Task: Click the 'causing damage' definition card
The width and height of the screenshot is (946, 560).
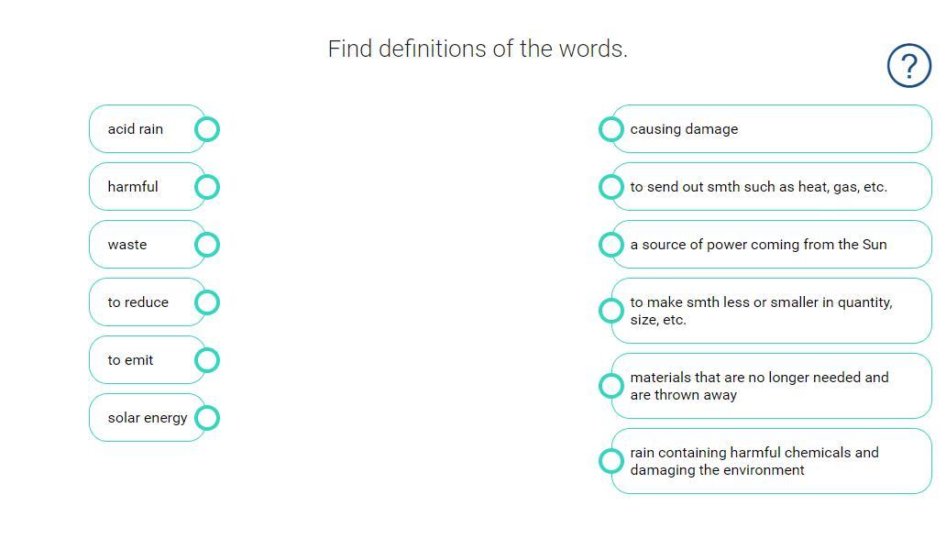Action: tap(770, 129)
